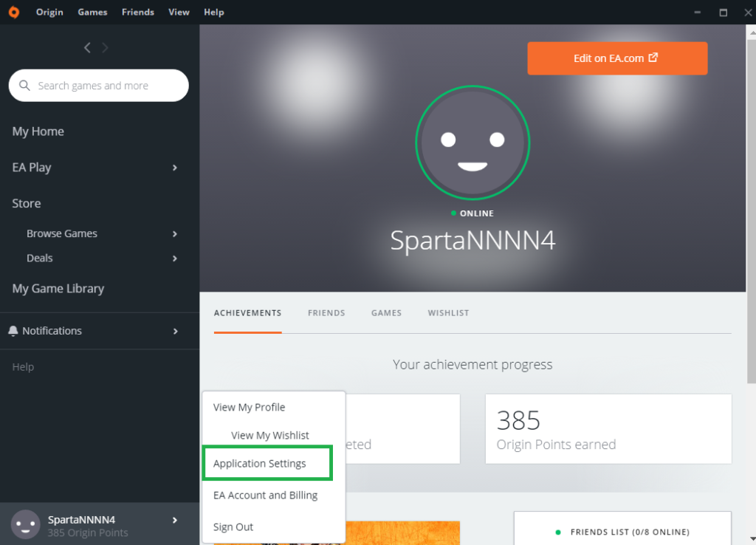Open Notifications in the sidebar

52,331
